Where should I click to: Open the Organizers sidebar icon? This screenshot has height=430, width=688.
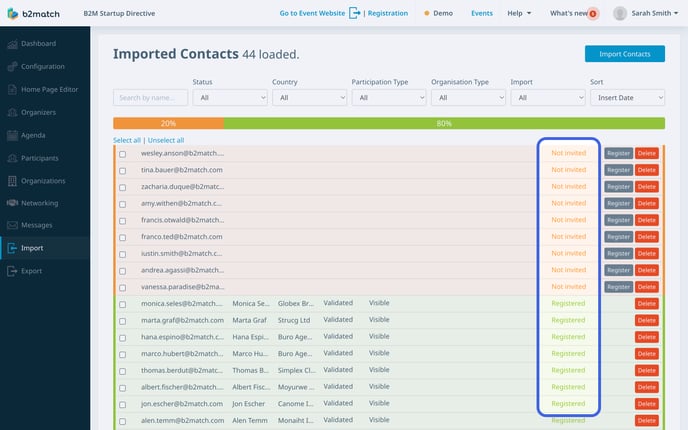tap(12, 112)
